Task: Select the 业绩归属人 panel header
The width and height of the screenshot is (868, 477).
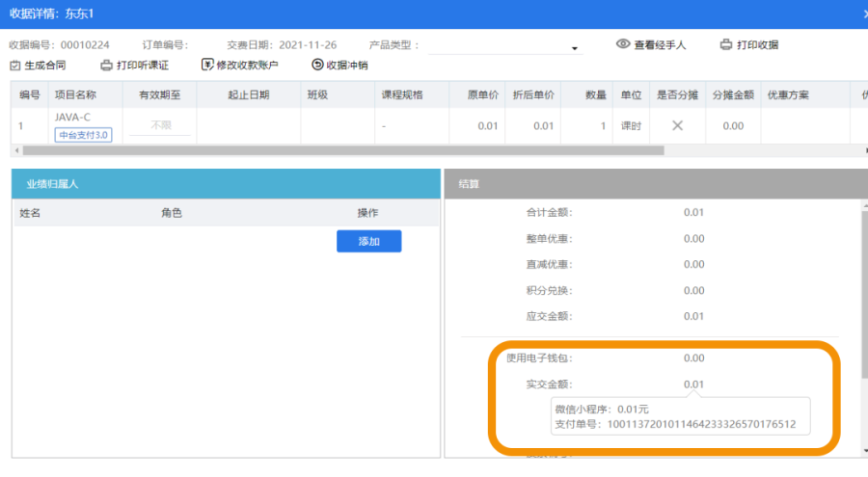Action: (225, 183)
